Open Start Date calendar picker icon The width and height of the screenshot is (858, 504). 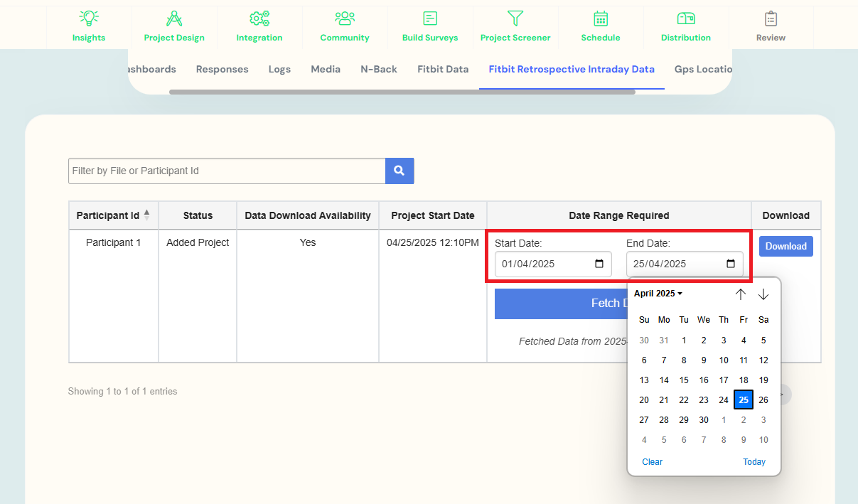point(599,264)
